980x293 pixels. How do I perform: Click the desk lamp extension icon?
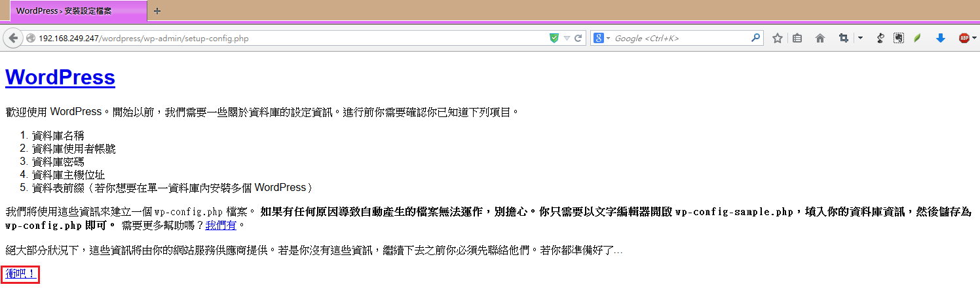[x=881, y=38]
